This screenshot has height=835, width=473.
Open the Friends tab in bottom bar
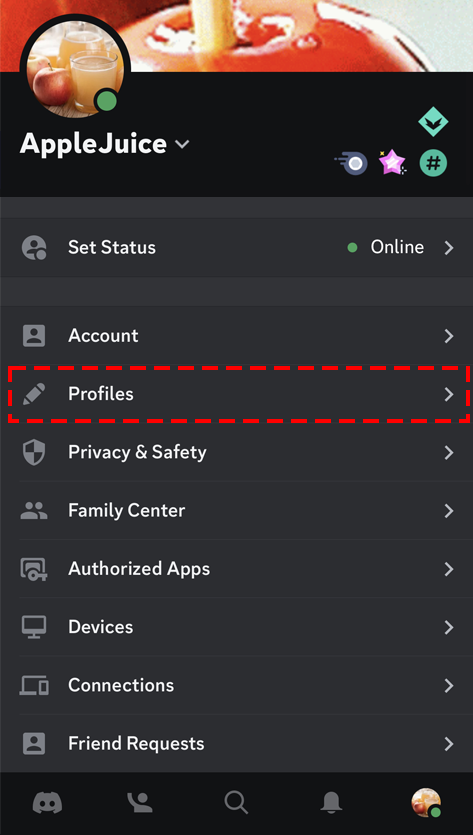pyautogui.click(x=142, y=802)
